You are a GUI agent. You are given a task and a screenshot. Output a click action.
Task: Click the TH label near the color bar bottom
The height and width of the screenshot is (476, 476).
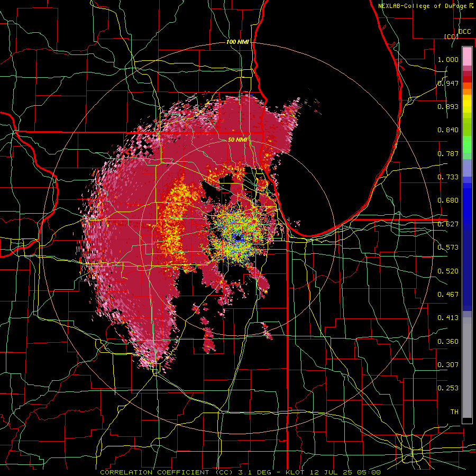[454, 411]
